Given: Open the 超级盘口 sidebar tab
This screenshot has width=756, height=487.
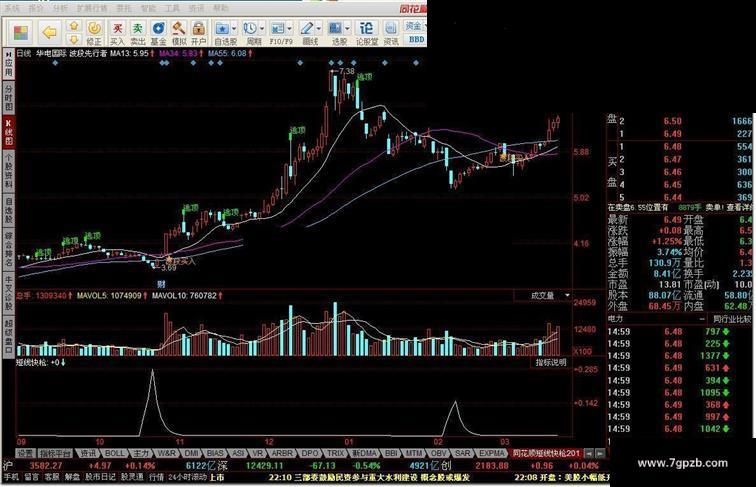Looking at the screenshot, I should [x=8, y=336].
